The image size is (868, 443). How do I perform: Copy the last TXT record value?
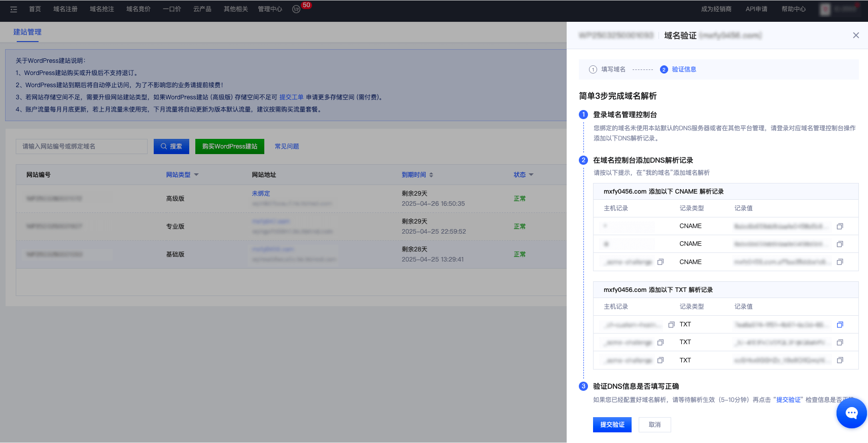click(840, 360)
